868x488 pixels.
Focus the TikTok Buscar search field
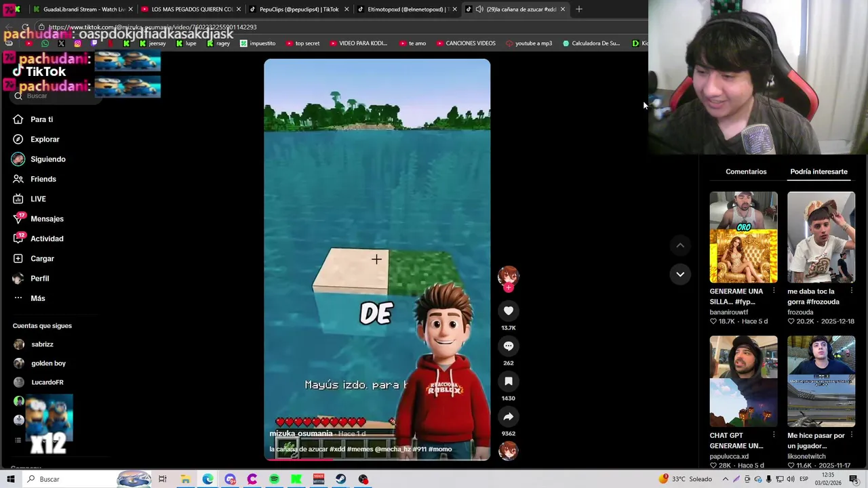pyautogui.click(x=56, y=96)
